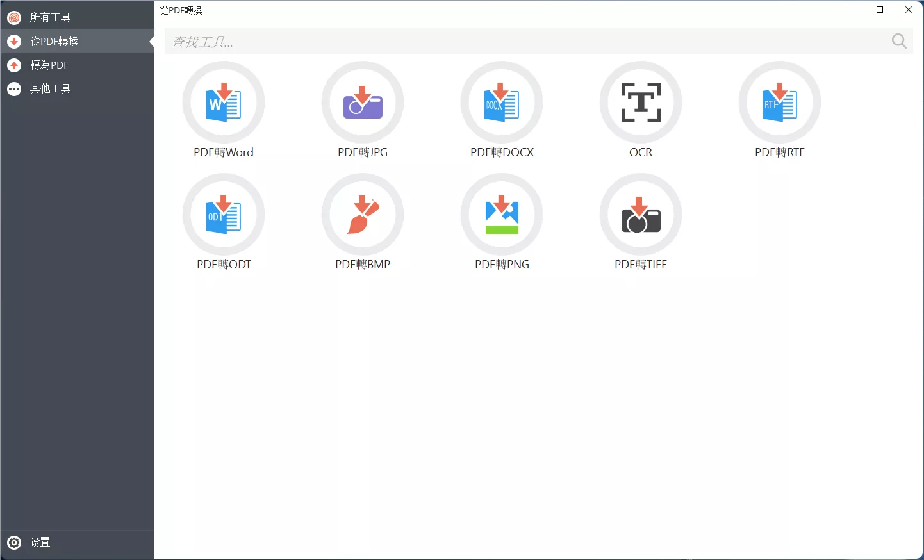Click the PDF轉PNG label
The height and width of the screenshot is (560, 924).
tap(502, 265)
